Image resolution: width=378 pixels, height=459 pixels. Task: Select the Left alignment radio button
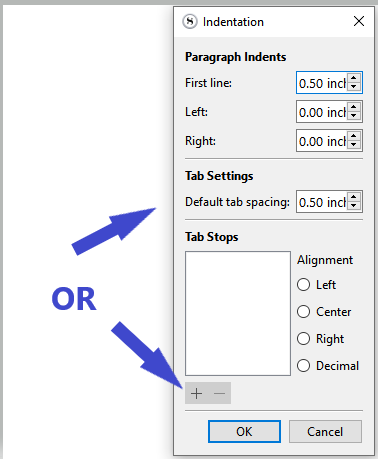click(x=303, y=285)
